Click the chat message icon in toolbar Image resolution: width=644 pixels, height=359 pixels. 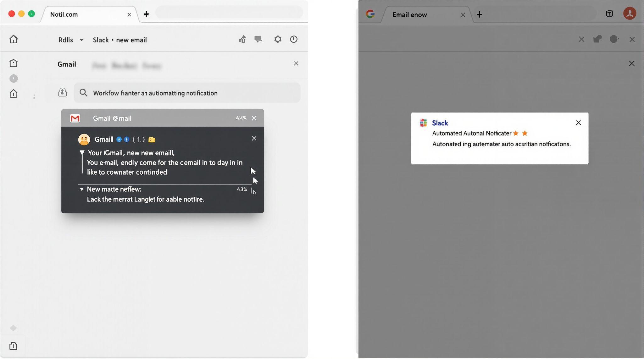[x=258, y=39]
